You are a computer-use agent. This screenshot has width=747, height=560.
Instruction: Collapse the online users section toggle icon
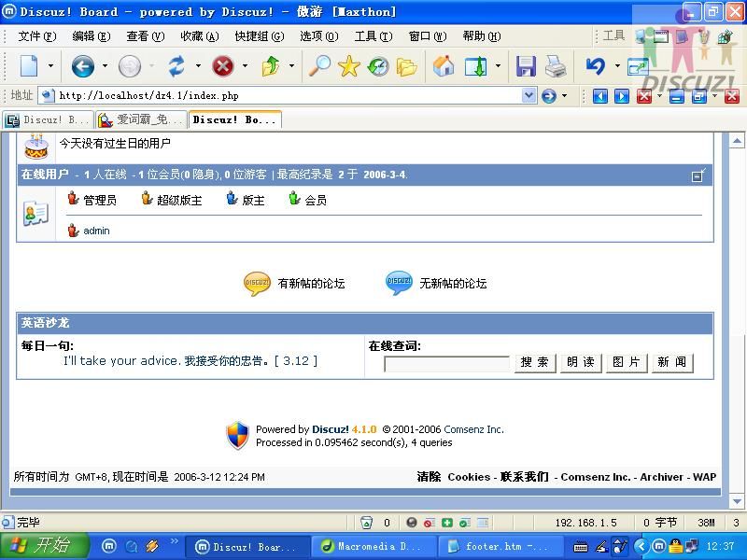(x=698, y=175)
